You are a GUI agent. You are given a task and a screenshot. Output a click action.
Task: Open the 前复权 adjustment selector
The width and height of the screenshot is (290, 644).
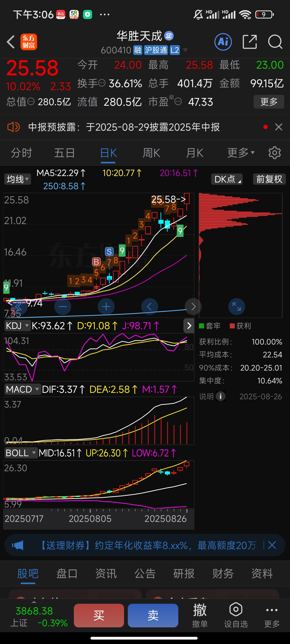(x=269, y=179)
